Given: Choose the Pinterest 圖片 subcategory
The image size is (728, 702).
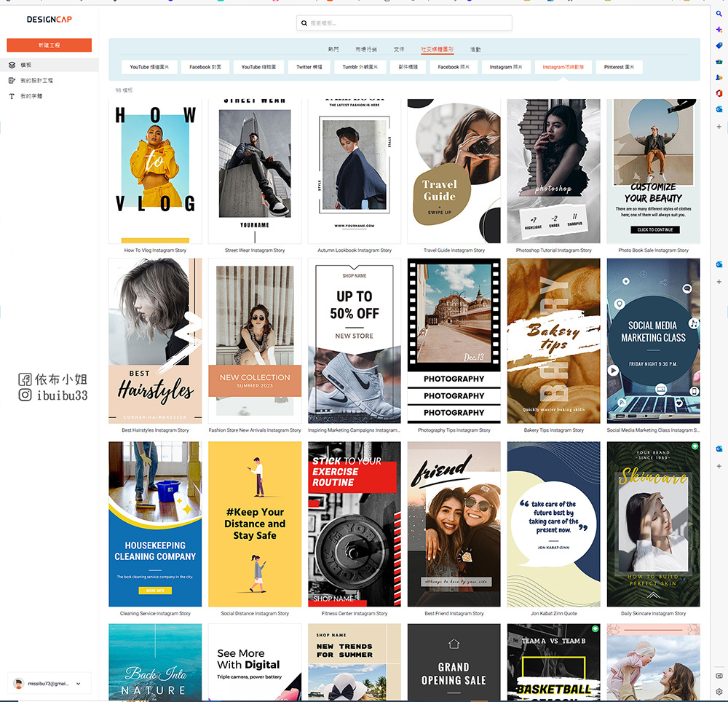Looking at the screenshot, I should (620, 67).
